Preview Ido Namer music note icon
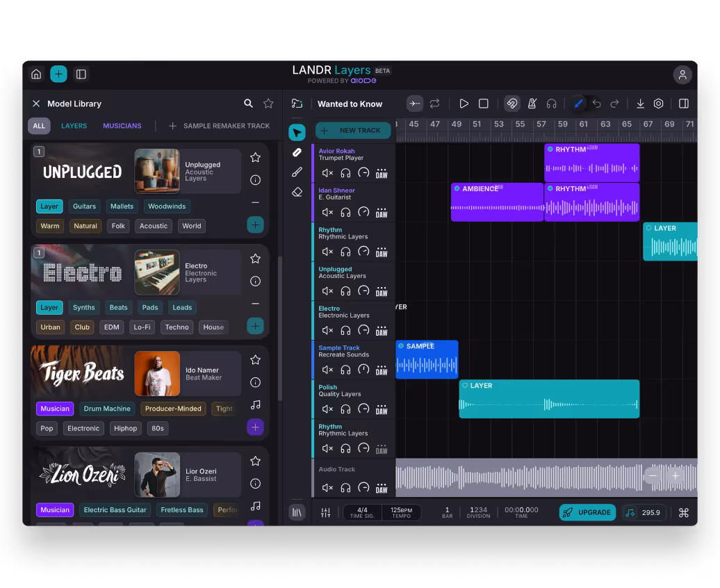The width and height of the screenshot is (720, 588). tap(255, 405)
